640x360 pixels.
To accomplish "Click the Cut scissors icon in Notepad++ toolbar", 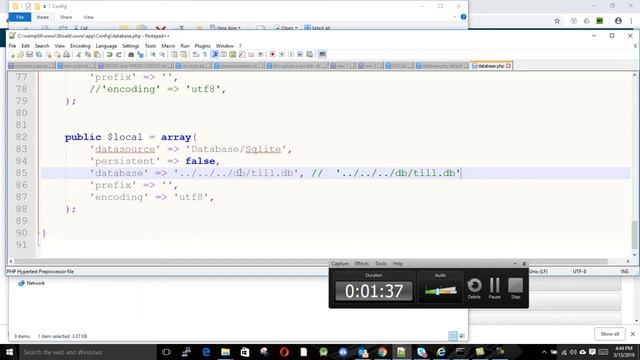I will click(78, 55).
